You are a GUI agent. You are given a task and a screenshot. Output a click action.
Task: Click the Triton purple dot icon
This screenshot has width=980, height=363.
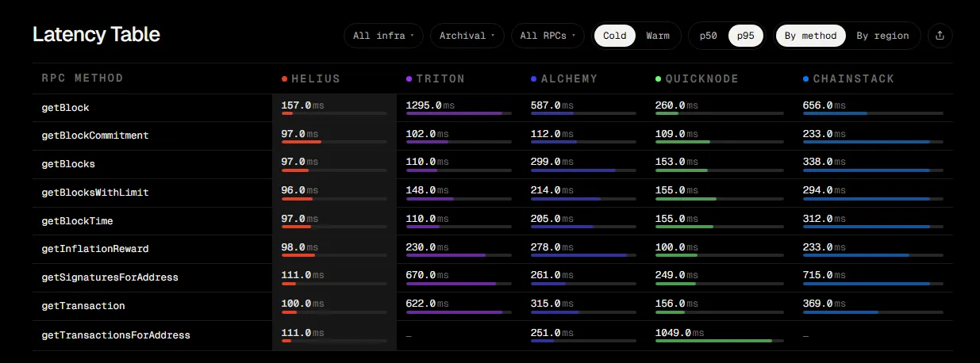click(409, 79)
